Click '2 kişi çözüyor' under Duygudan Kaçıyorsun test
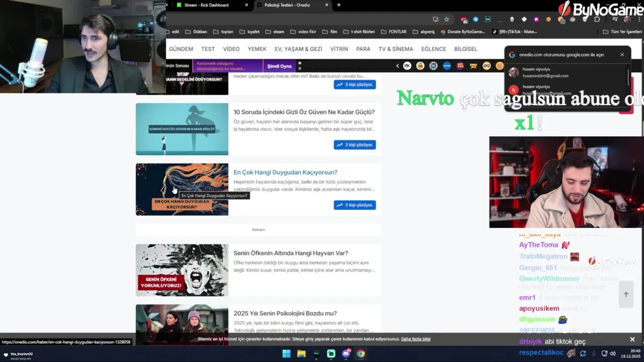 (355, 205)
